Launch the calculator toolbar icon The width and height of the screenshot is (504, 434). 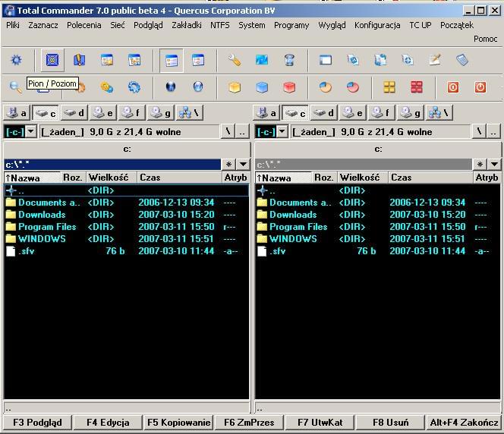coord(462,60)
